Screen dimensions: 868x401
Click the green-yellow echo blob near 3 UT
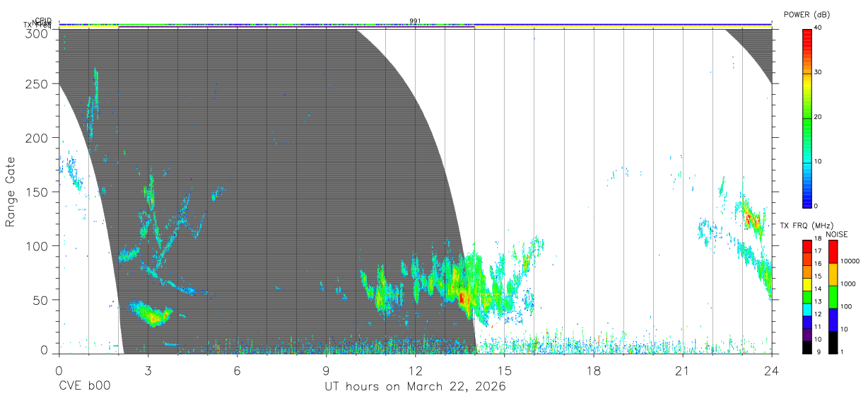pos(153,314)
